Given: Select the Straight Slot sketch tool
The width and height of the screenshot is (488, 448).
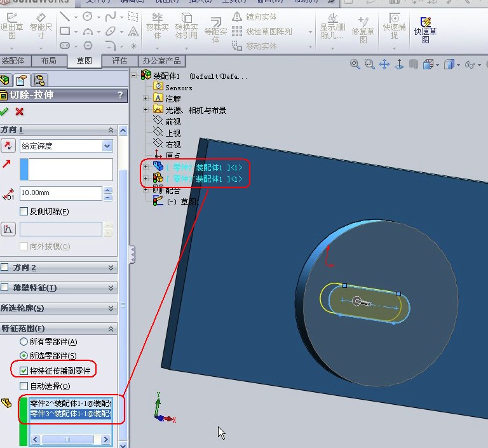Looking at the screenshot, I should tap(65, 46).
